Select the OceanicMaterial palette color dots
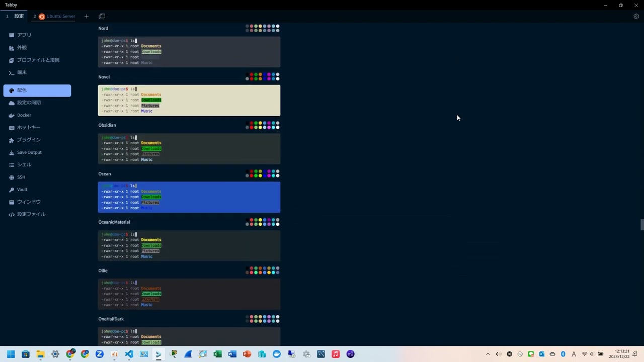Screen dimensions: 644x362 [x=263, y=222]
